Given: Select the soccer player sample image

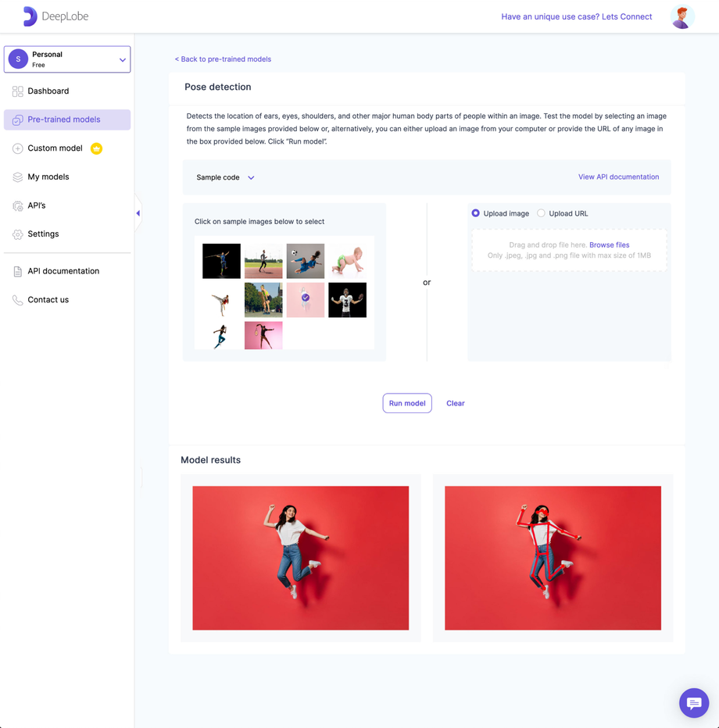Looking at the screenshot, I should point(306,261).
